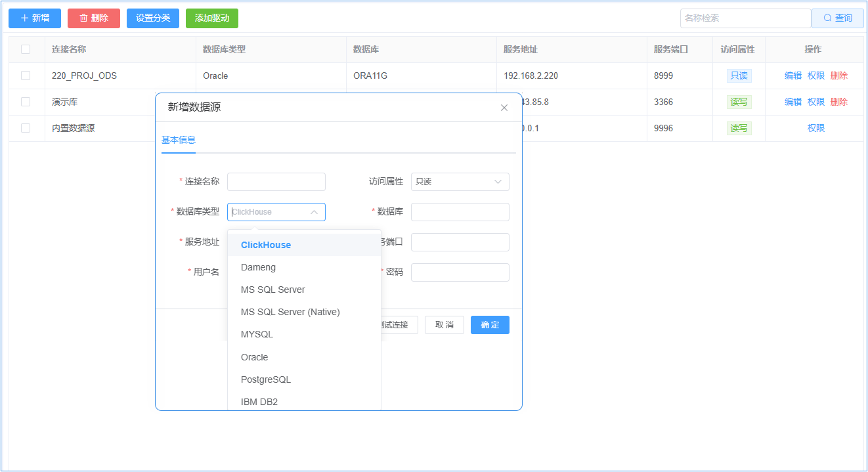The image size is (868, 472).
Task: Focus the 连接名称 input field
Action: click(276, 182)
